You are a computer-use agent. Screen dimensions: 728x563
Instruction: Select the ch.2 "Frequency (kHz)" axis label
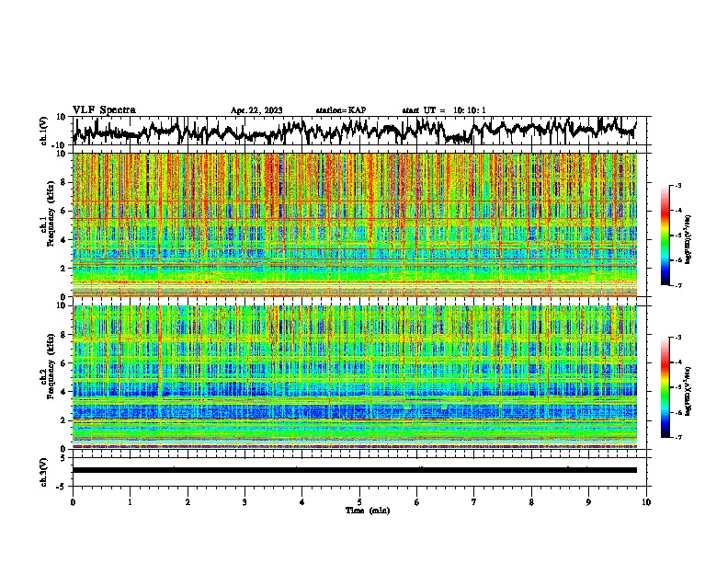51,366
